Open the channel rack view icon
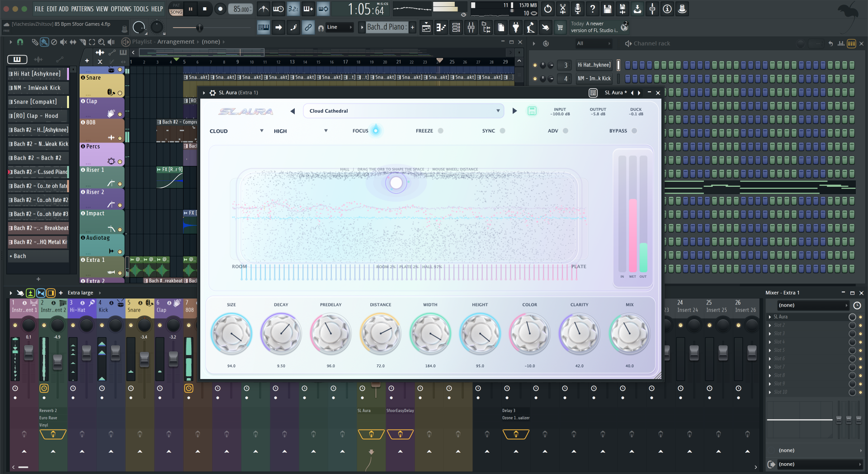Image resolution: width=868 pixels, height=474 pixels. pyautogui.click(x=456, y=28)
